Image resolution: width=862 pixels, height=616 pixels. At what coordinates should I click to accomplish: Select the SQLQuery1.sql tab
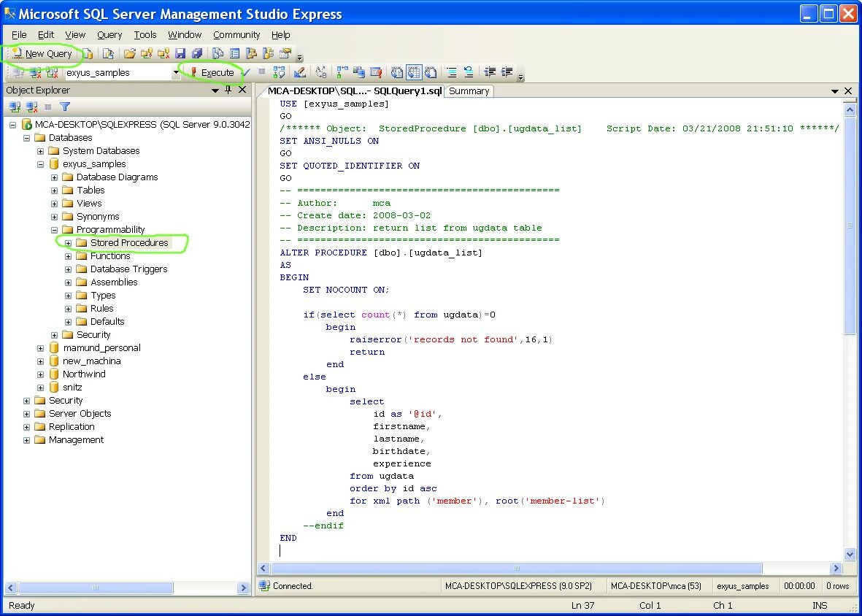coord(355,91)
